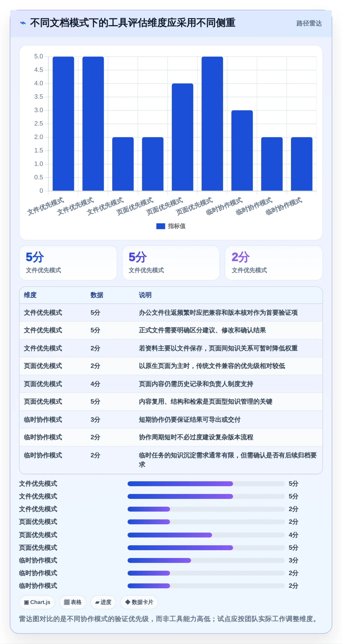Screen dimensions: 342x644
Task: Click the 4分 cell in the table
Action: point(95,384)
